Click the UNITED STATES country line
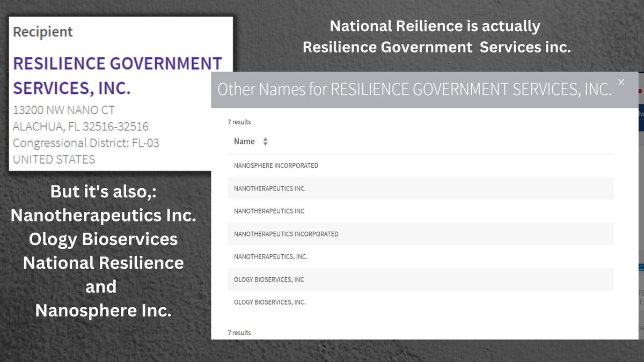 54,159
